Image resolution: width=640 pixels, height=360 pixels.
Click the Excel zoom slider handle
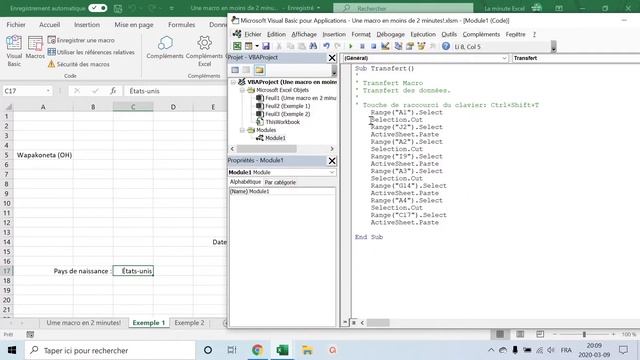(584, 334)
